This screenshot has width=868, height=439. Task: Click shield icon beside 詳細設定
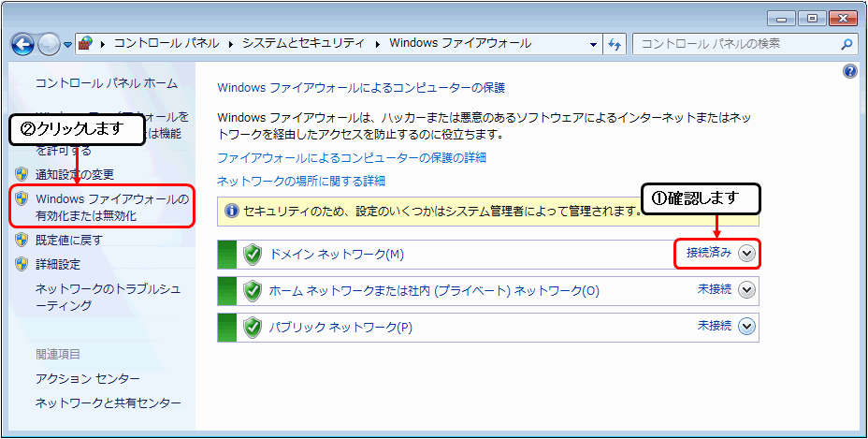(x=21, y=264)
